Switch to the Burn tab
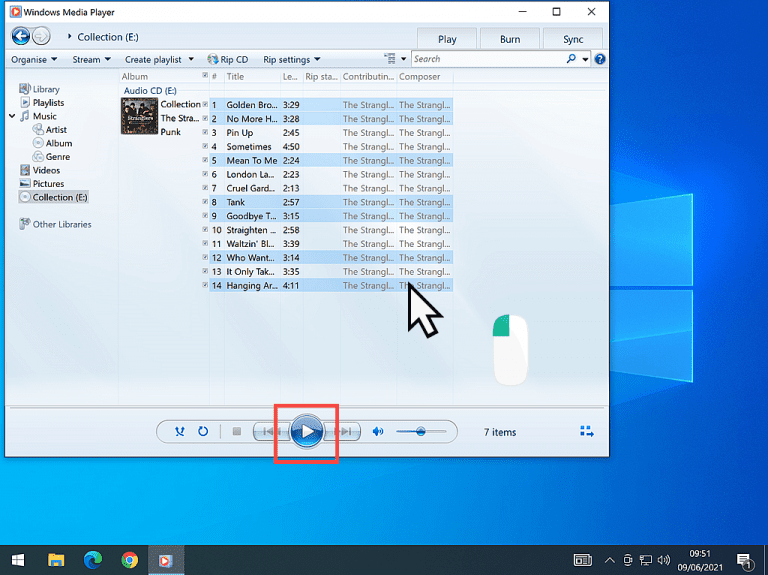 (510, 39)
